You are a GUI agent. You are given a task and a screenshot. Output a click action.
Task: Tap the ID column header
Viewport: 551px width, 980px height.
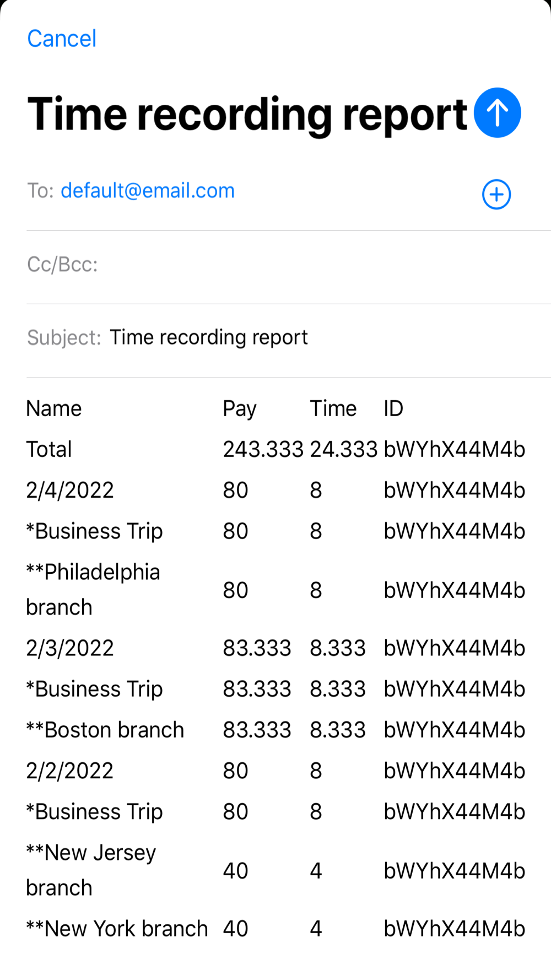point(393,408)
